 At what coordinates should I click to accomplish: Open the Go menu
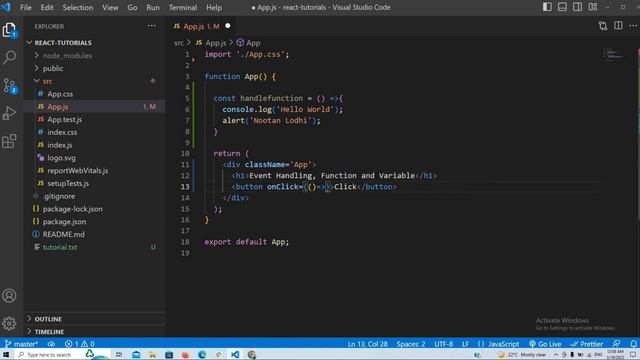click(132, 7)
